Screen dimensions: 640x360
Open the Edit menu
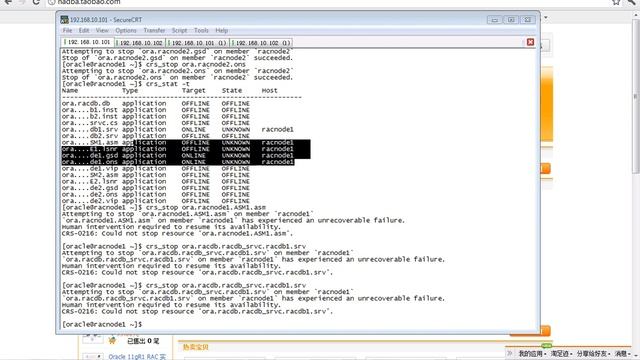84,31
